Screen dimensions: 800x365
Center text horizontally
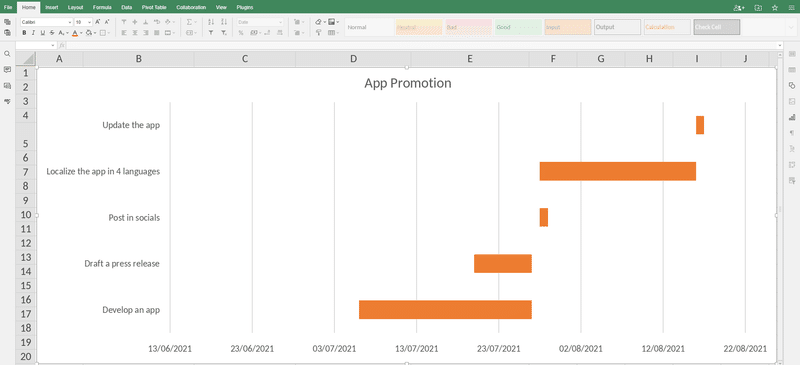(135, 33)
